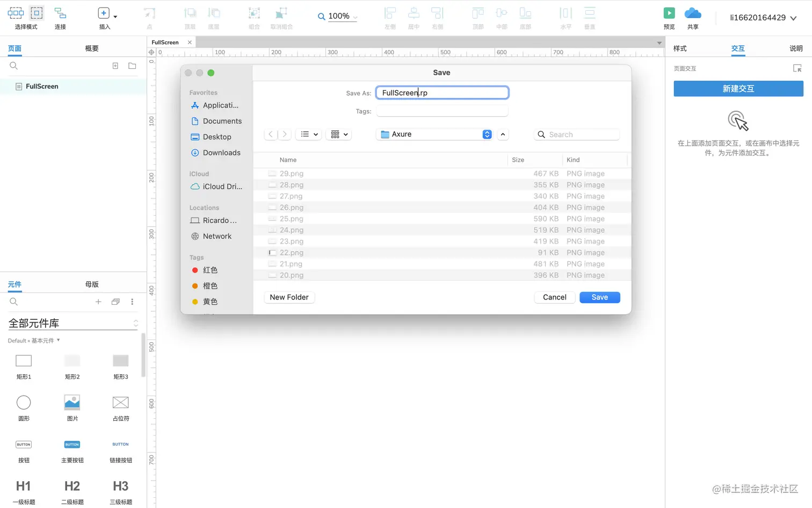
Task: Open the 全部元件库 library selector
Action: tap(73, 323)
